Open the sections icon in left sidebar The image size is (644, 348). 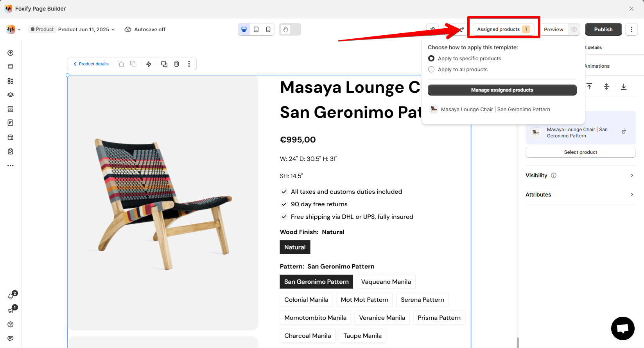point(11,67)
